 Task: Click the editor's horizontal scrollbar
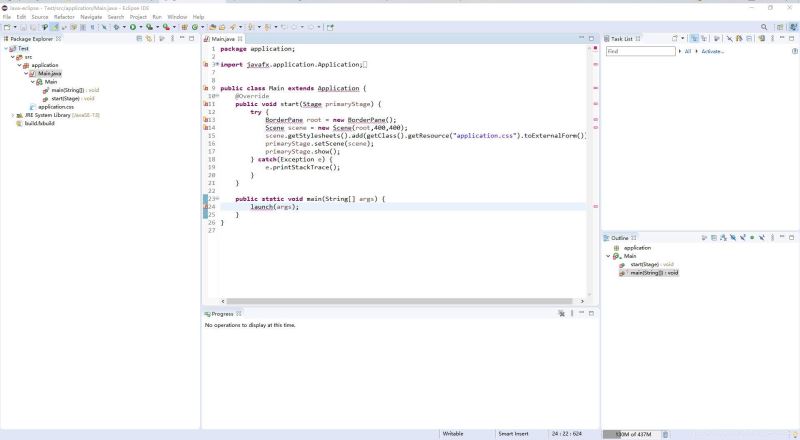400,300
